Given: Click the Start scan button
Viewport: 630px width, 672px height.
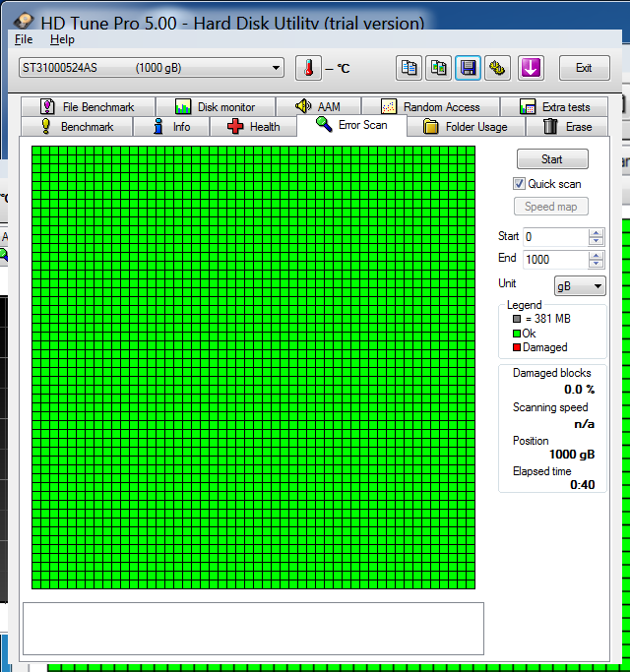Looking at the screenshot, I should pyautogui.click(x=552, y=159).
